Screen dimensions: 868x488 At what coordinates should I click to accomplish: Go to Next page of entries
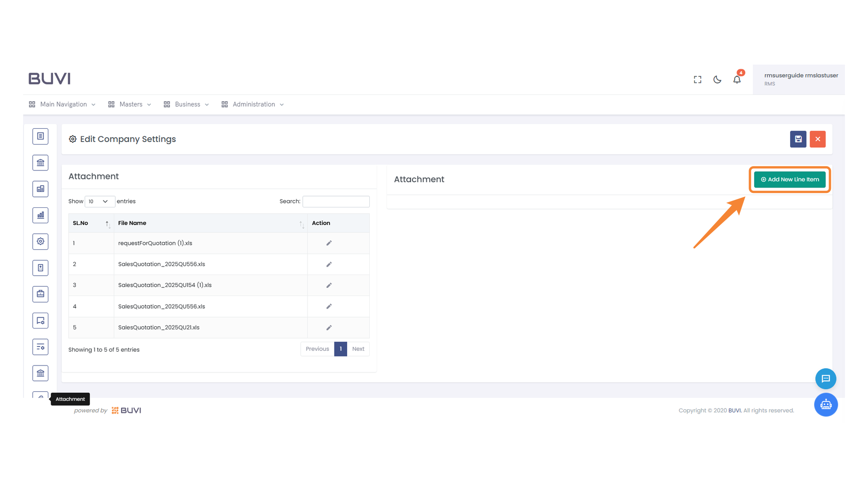(358, 349)
